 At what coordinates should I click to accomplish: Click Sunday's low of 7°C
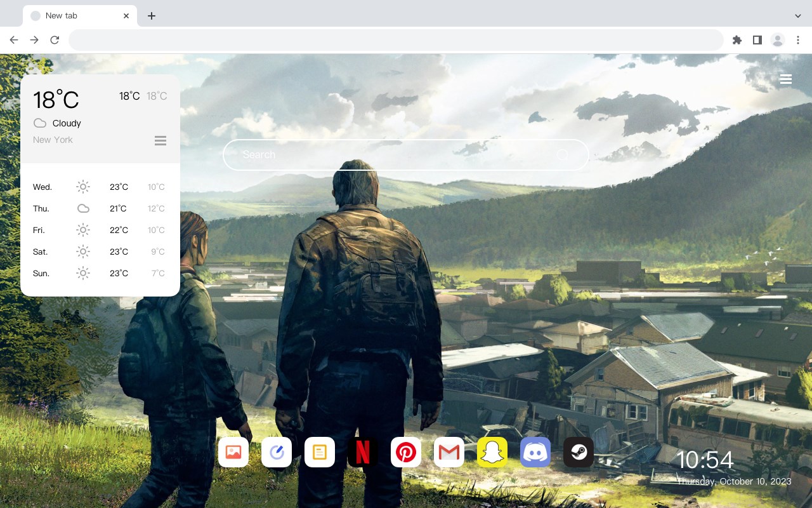pyautogui.click(x=158, y=273)
